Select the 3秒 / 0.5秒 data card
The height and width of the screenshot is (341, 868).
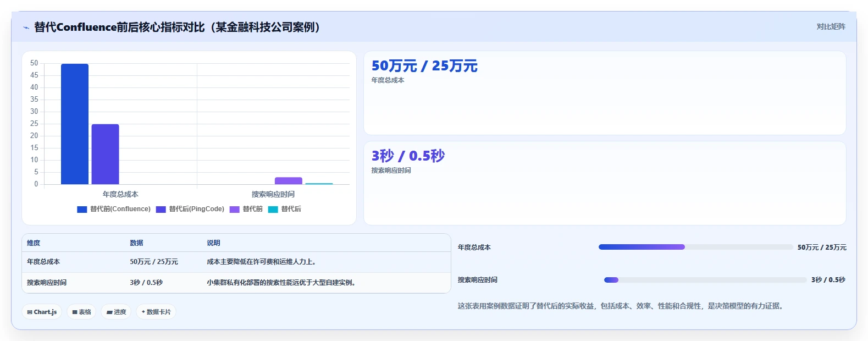point(605,183)
